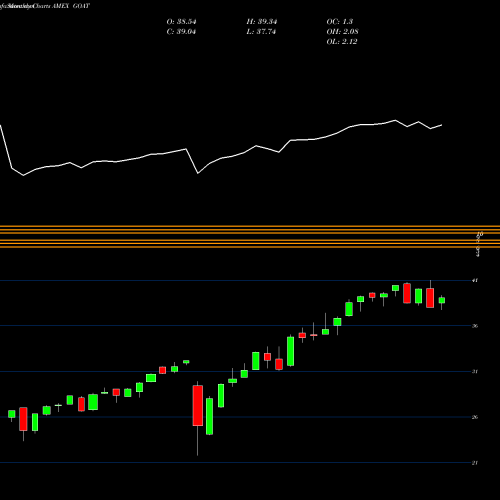Click the open price O: 38.54
Screen dimensions: 500x500
point(181,22)
